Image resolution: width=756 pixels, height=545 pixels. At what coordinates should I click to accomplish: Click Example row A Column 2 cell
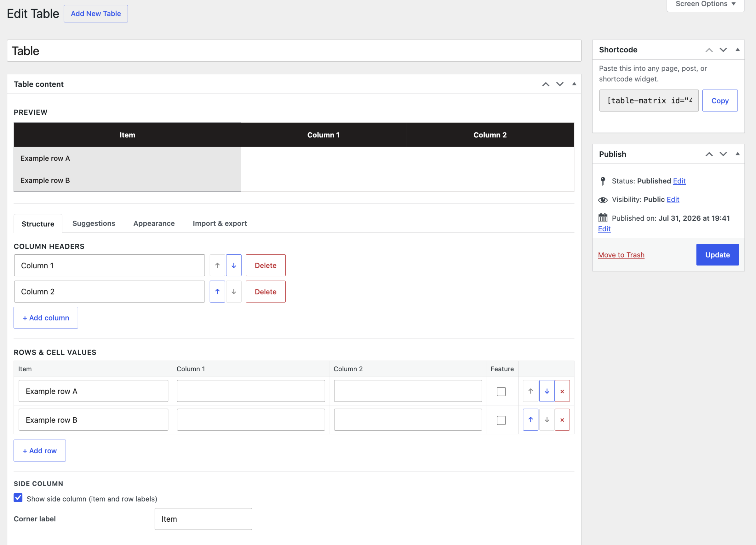coord(408,391)
